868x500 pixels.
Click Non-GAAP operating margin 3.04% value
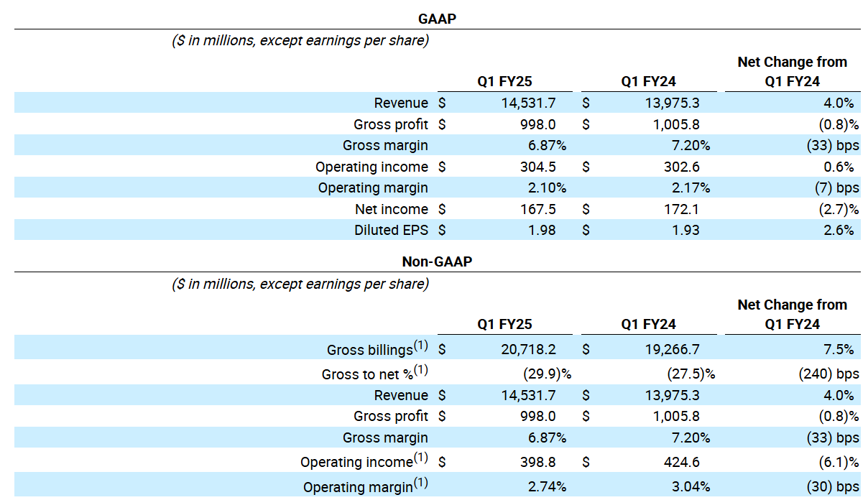click(x=691, y=486)
